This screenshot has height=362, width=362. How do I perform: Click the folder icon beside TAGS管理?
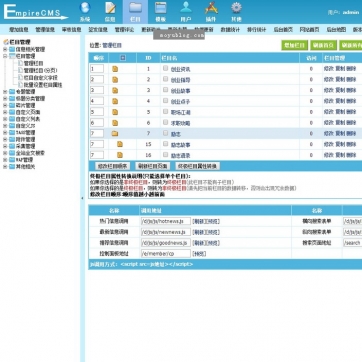[12, 133]
